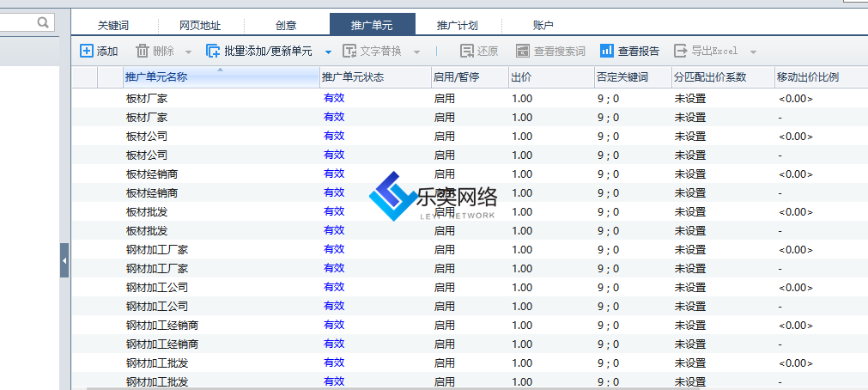Click the 文字替换 toolbar button
Image resolution: width=868 pixels, height=390 pixels.
point(372,51)
